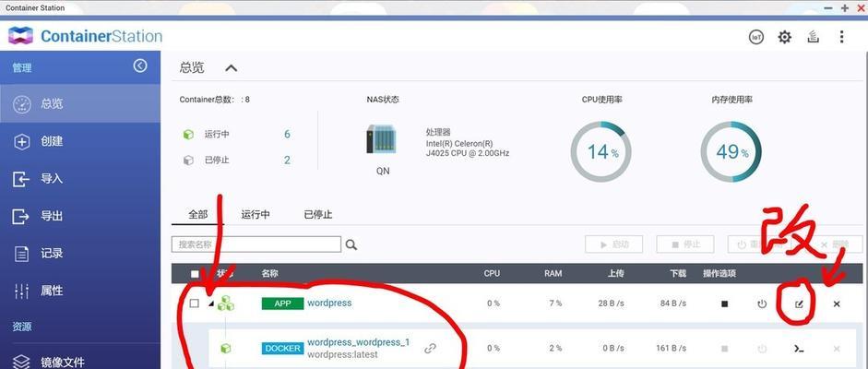The width and height of the screenshot is (868, 369).
Task: Click the search magnifier icon
Action: [351, 244]
